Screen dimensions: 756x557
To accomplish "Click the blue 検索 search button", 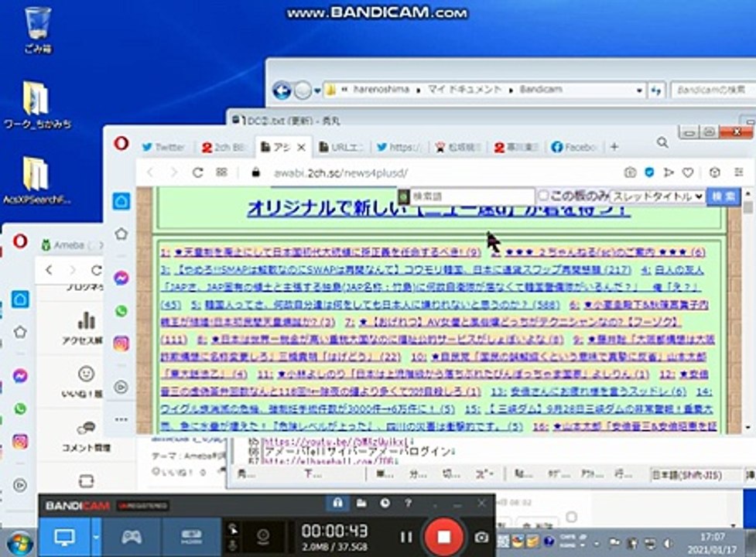I will pos(724,196).
